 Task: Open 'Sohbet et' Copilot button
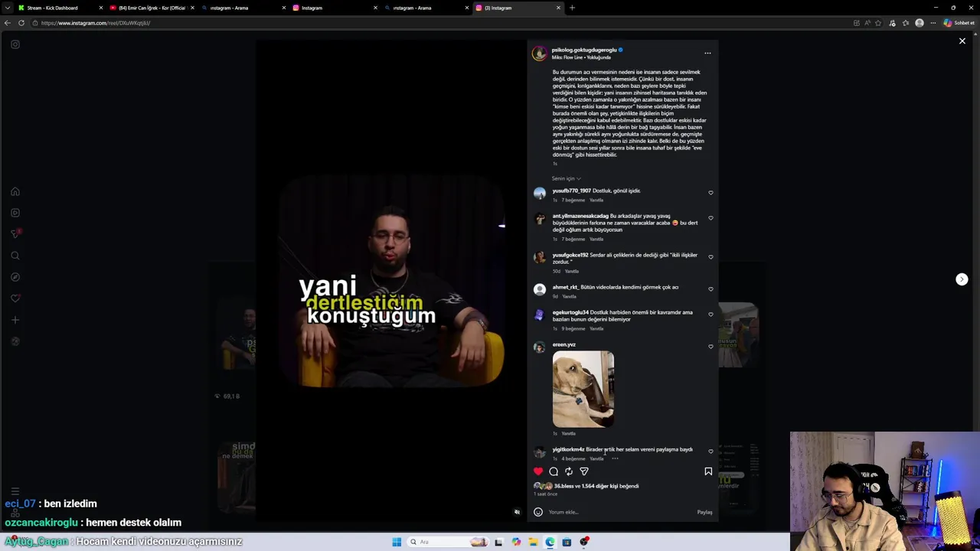coord(959,23)
